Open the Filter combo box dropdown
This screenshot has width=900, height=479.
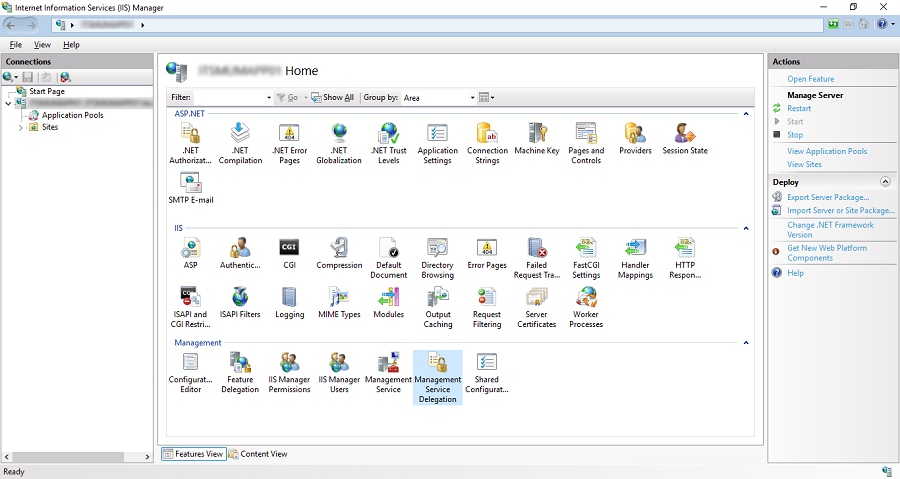pyautogui.click(x=269, y=98)
